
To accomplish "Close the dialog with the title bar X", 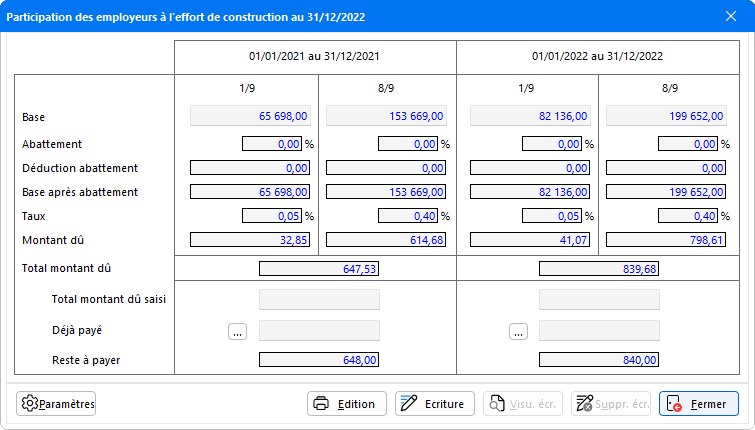I will pyautogui.click(x=730, y=15).
